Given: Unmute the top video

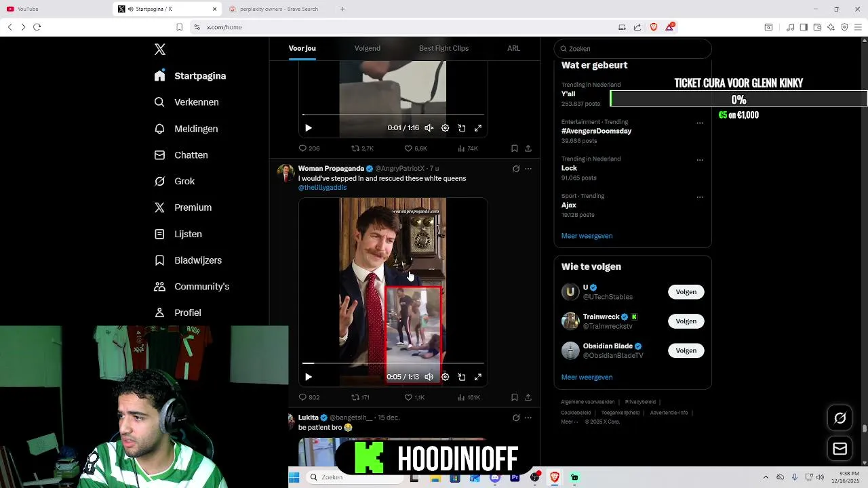Looking at the screenshot, I should pyautogui.click(x=429, y=128).
